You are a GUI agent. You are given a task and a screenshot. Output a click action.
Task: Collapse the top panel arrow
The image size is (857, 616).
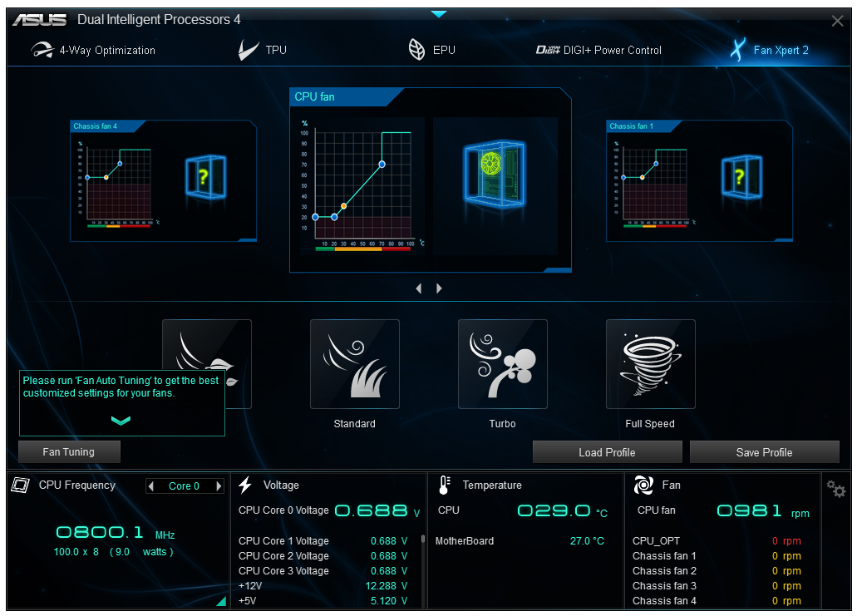point(438,14)
